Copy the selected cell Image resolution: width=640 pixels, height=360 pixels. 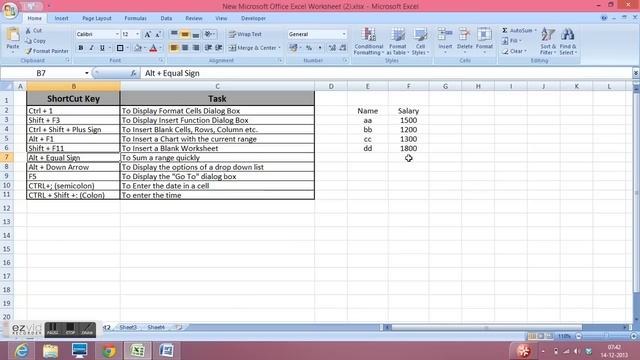click(35, 41)
